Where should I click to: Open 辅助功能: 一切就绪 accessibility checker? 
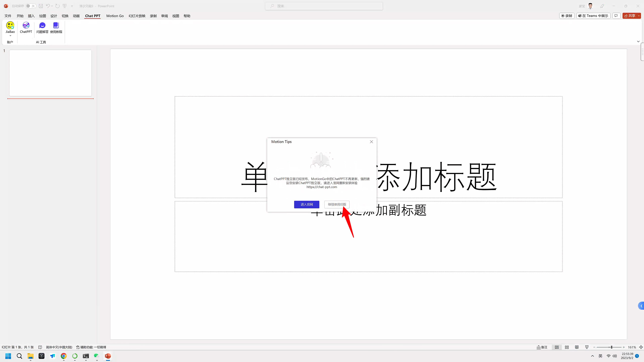91,347
